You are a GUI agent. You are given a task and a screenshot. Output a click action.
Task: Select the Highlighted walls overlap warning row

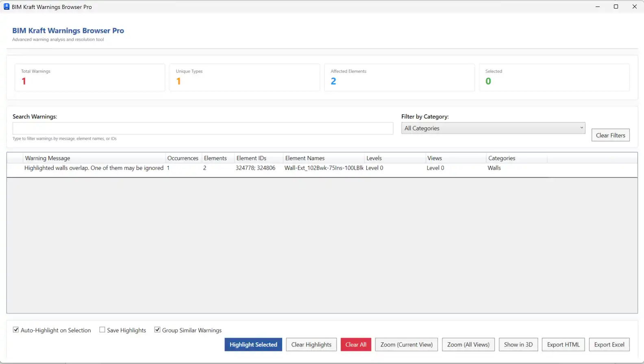coord(94,168)
